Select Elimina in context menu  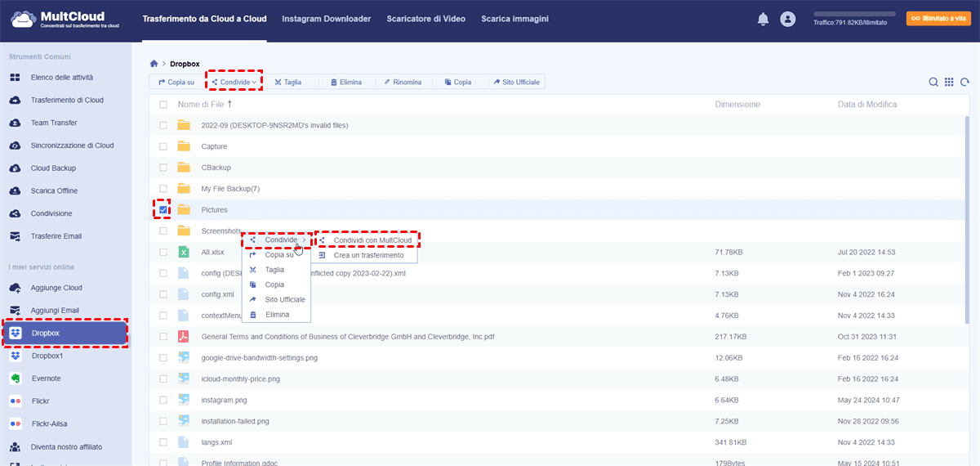(x=277, y=314)
